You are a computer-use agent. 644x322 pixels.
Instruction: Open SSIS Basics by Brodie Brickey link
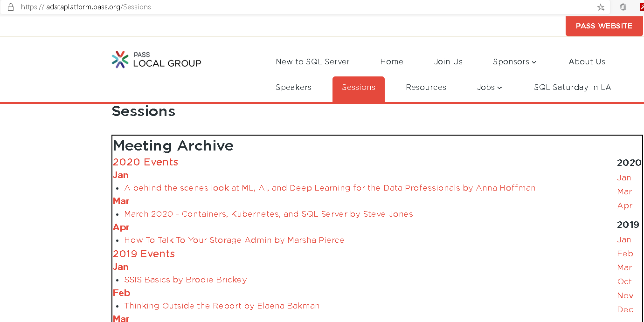(x=185, y=280)
